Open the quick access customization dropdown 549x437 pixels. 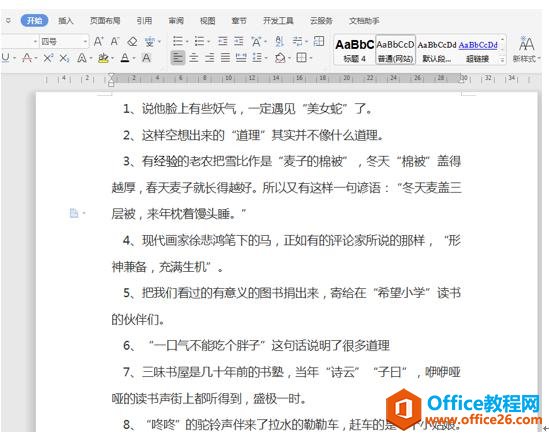pos(8,21)
